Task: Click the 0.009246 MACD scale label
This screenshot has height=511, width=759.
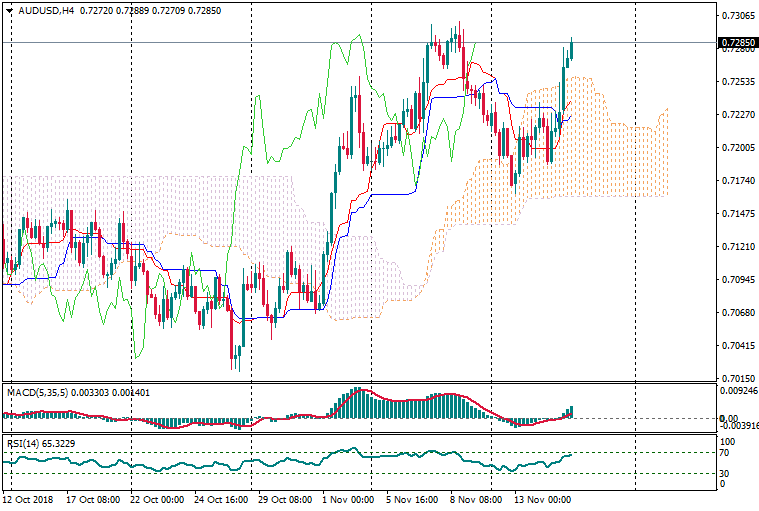Action: [x=737, y=392]
